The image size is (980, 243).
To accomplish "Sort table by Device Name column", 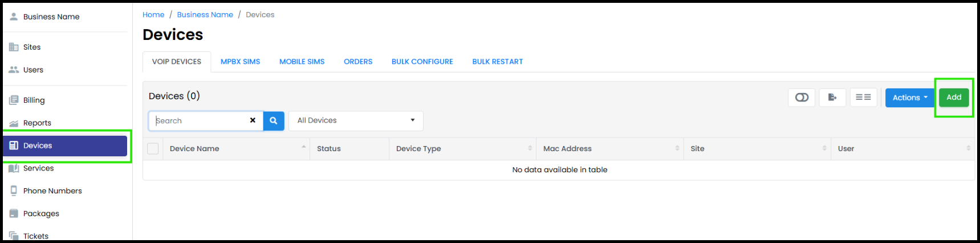I will point(238,148).
